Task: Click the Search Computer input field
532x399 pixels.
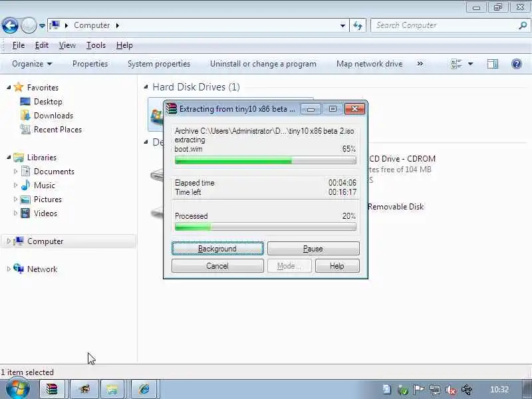Action: (x=444, y=25)
